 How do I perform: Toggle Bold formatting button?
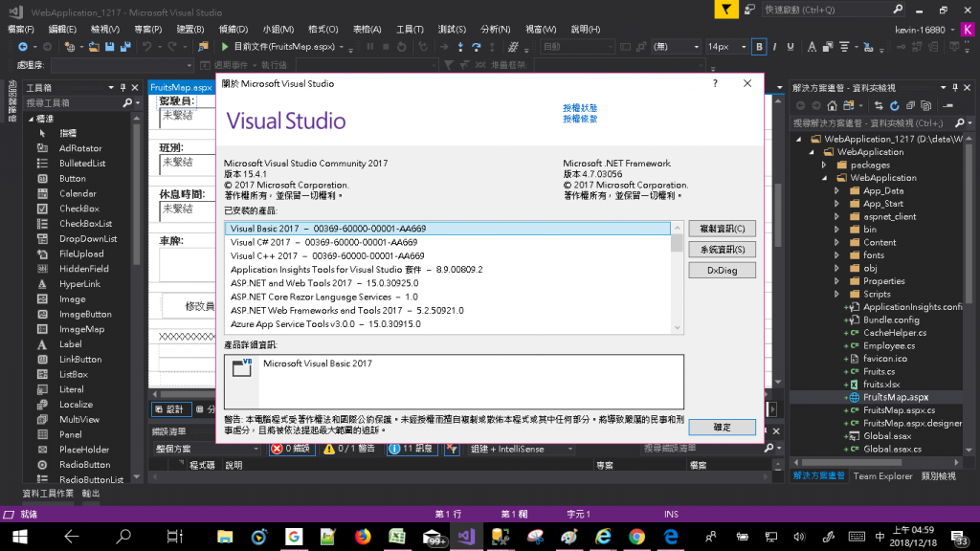pyautogui.click(x=759, y=47)
